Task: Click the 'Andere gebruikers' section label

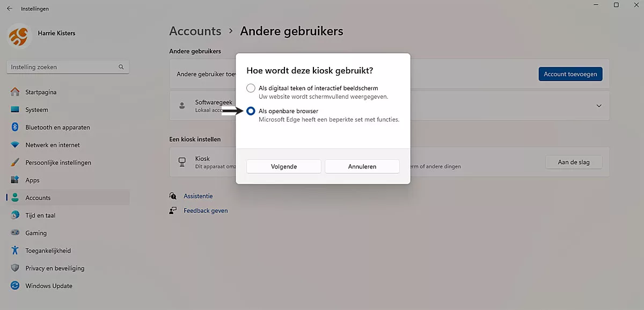Action: point(195,51)
